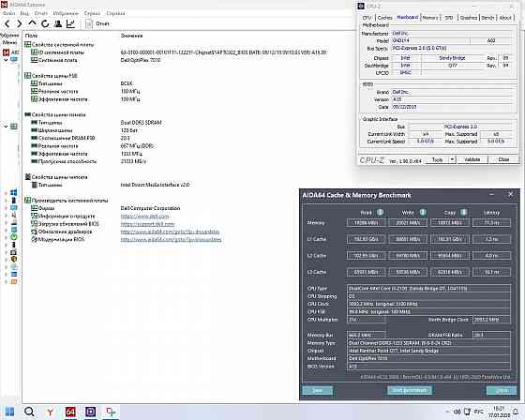Click the Memory Read result field

366,222
